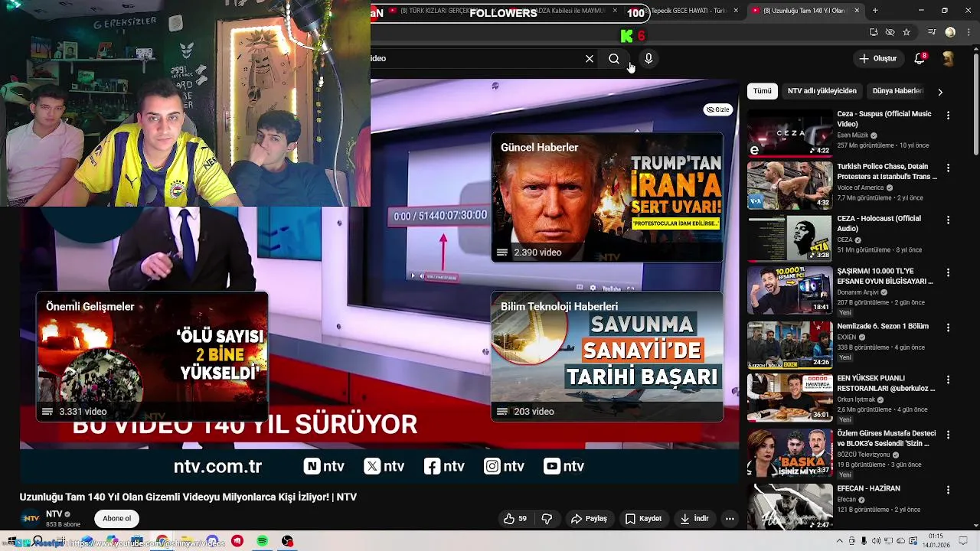Open options for ŞAŞIRMA! 10.000 TL'YE video

948,272
